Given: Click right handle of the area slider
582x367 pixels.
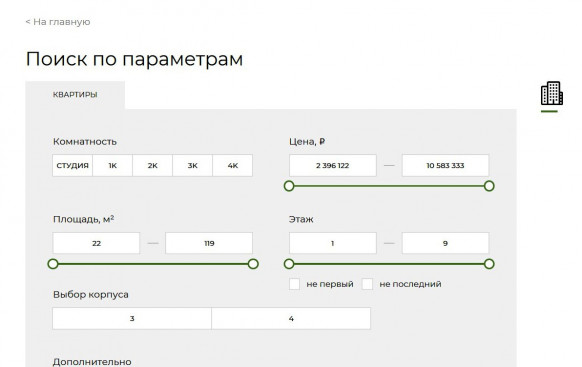Looking at the screenshot, I should point(253,264).
